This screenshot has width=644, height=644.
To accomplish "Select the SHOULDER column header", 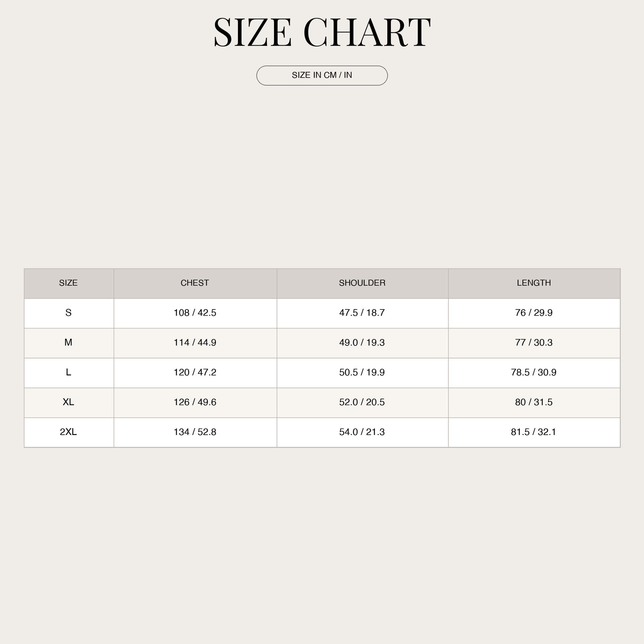I will pyautogui.click(x=362, y=283).
